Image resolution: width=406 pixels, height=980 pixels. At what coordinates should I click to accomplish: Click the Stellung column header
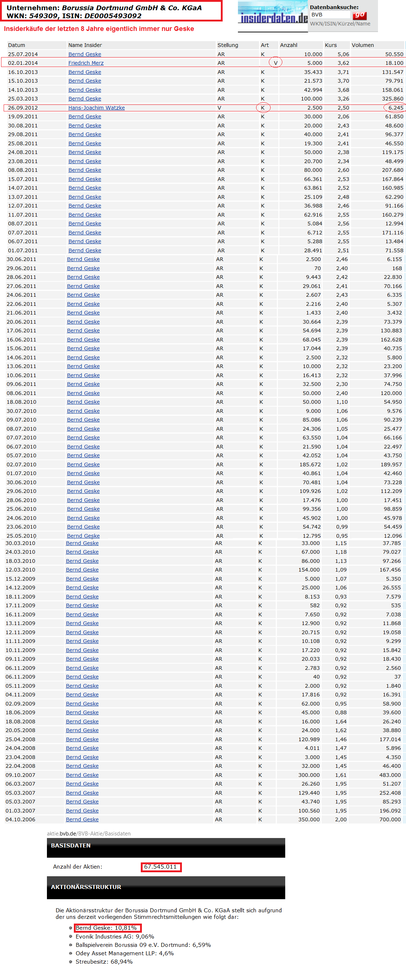click(228, 45)
